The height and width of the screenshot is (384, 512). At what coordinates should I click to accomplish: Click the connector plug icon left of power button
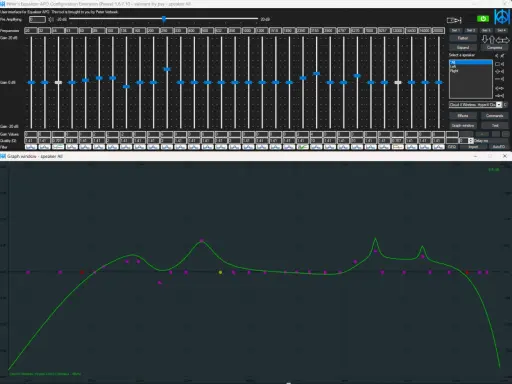(454, 20)
